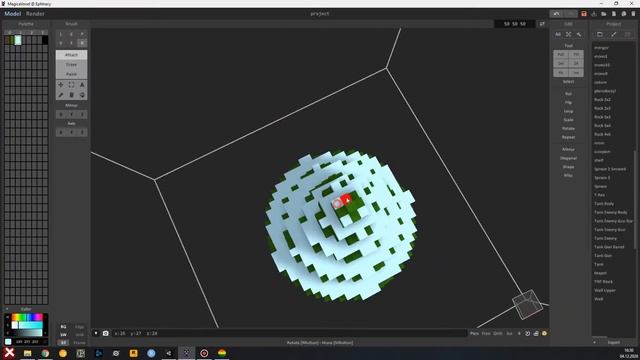The height and width of the screenshot is (360, 640).
Task: Select the P pattern brush mode
Action: (82, 34)
